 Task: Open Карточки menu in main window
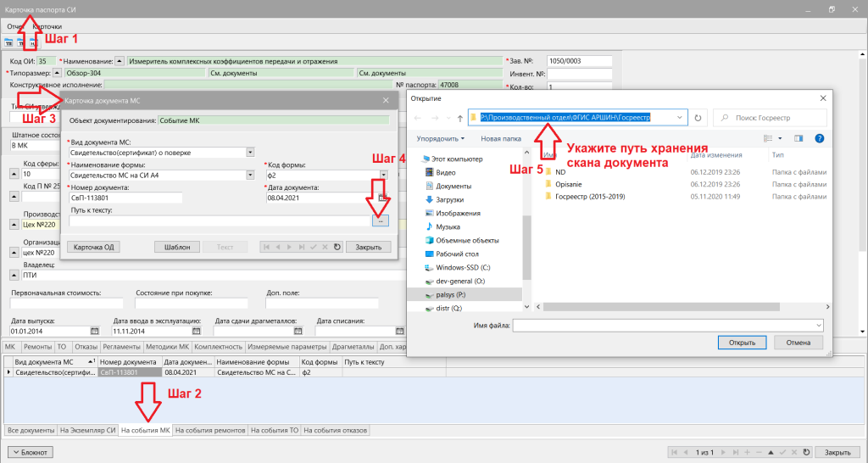tap(47, 26)
